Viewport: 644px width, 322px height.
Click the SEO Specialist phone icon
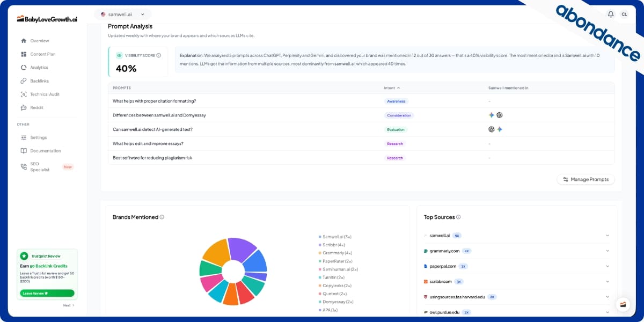(x=24, y=167)
